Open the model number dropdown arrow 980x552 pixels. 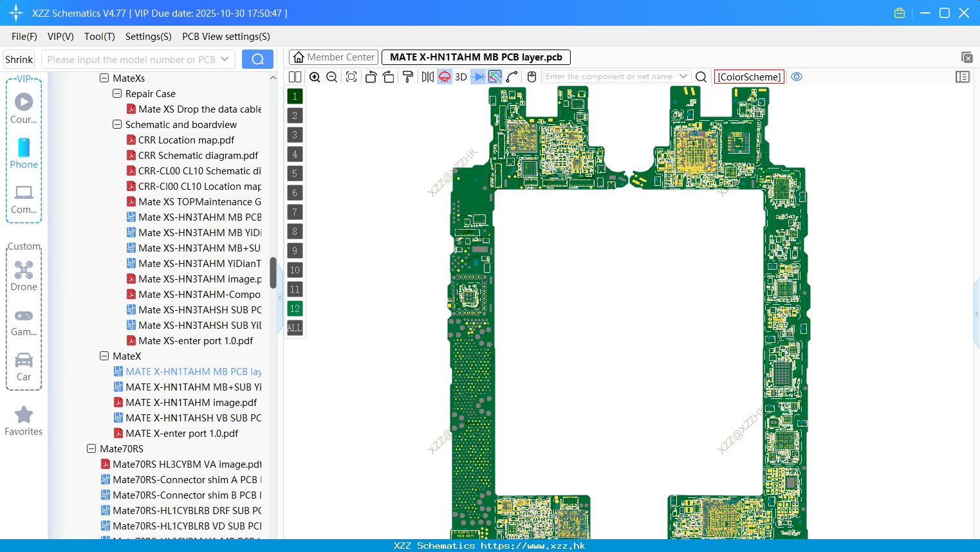[x=225, y=59]
